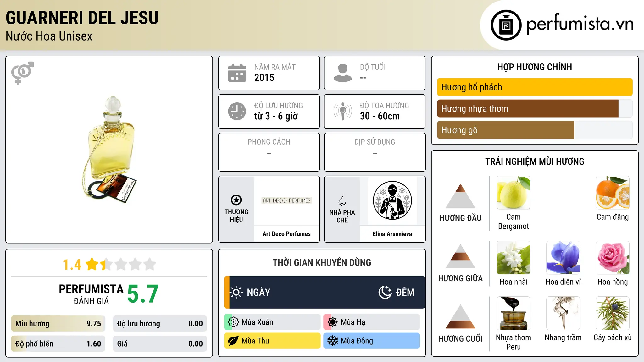
Task: Click the flower icon for Mùa Xuân
Action: [233, 322]
